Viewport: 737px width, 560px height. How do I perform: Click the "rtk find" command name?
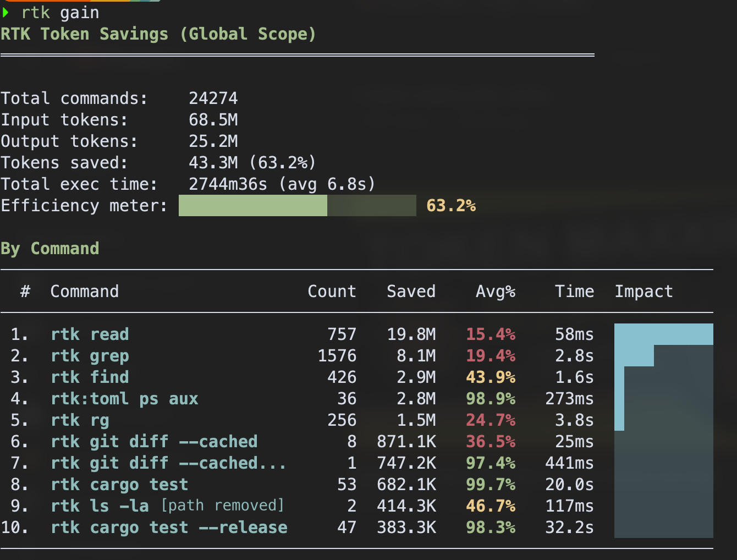point(90,377)
